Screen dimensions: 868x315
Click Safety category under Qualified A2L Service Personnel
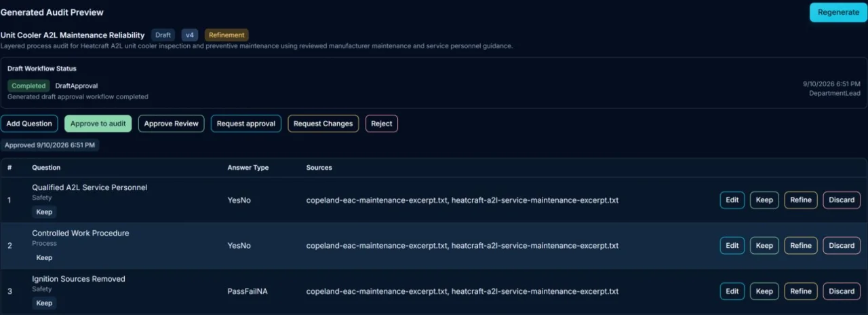coord(42,198)
